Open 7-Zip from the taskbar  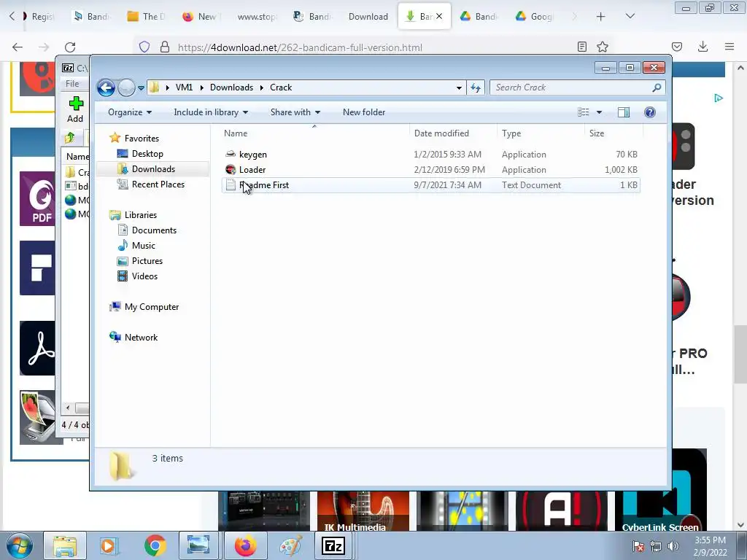[x=333, y=545]
